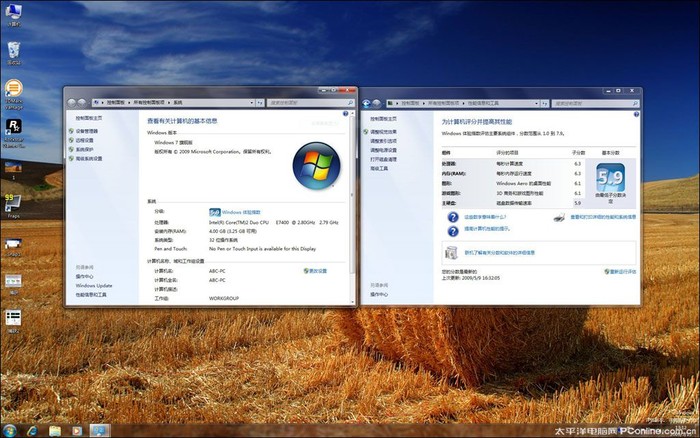Expand breadcrumb arrow after 控制面板 in System window
700x438 pixels.
click(x=129, y=103)
